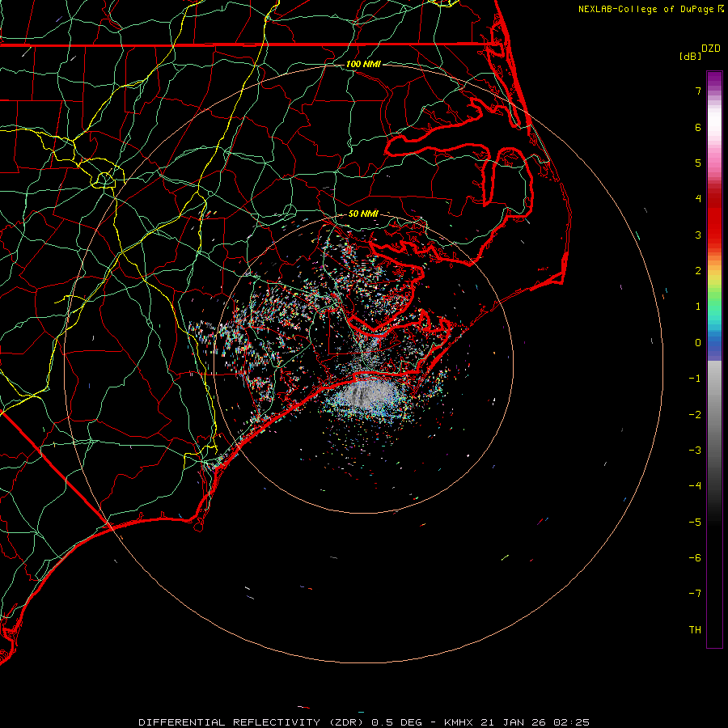Click the 02:25 timestamp in caption

click(x=570, y=722)
